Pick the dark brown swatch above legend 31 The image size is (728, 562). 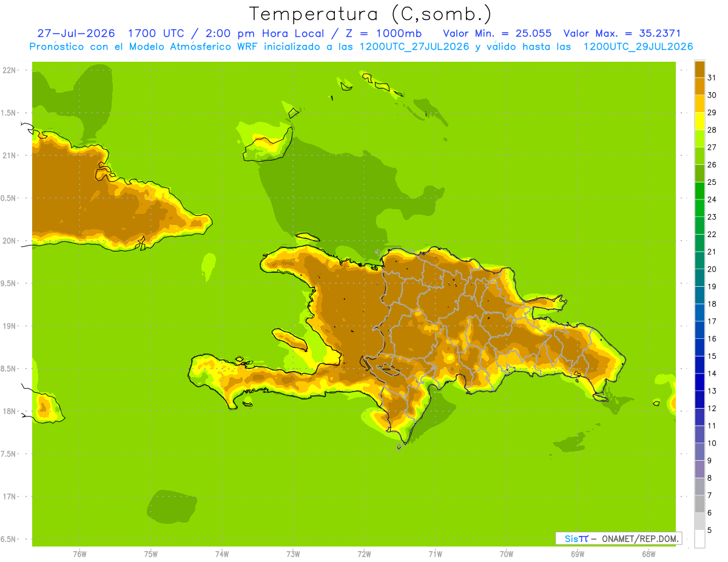[x=699, y=69]
